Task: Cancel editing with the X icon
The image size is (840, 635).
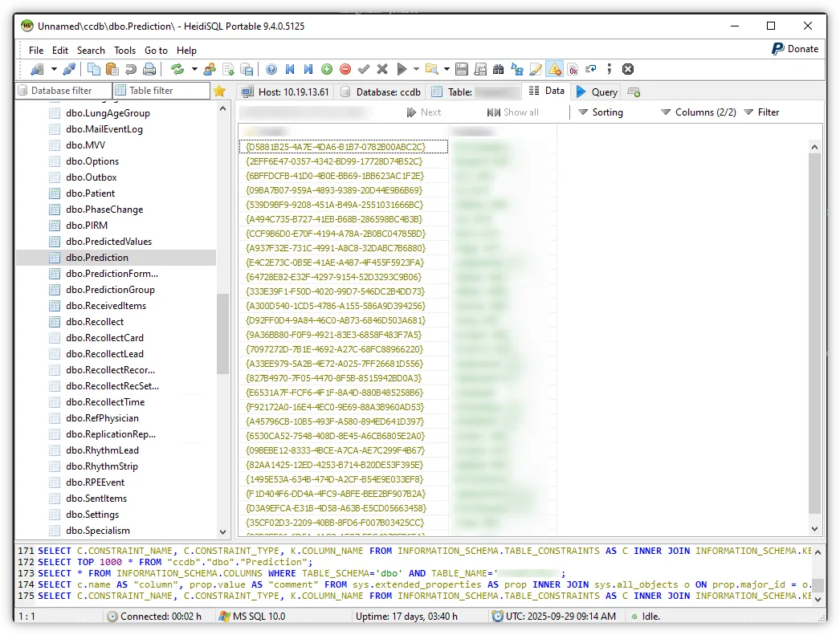Action: 382,69
